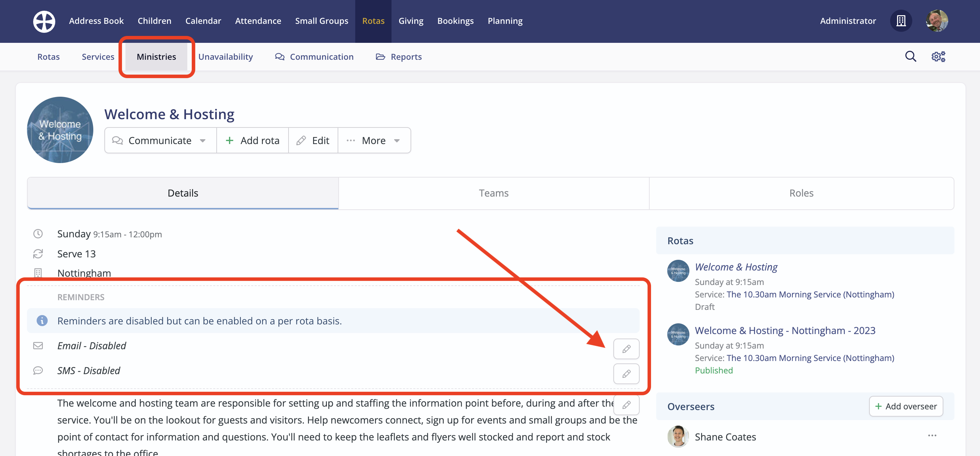This screenshot has height=456, width=980.
Task: Click the Welcome & Hosting ministry logo
Action: [60, 130]
